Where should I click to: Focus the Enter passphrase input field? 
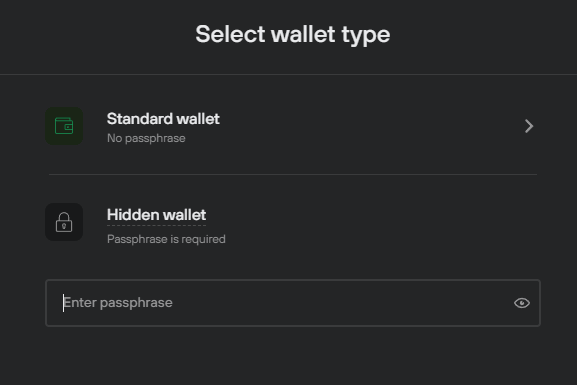click(293, 303)
